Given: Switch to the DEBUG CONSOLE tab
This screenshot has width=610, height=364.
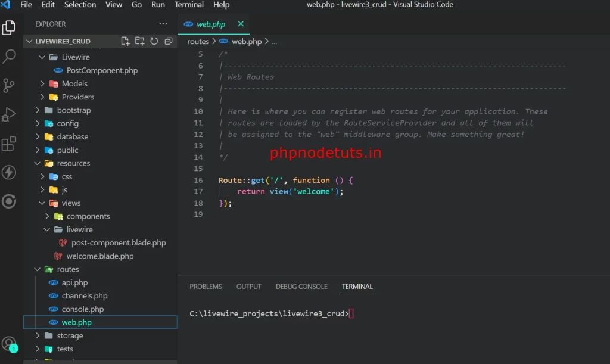Looking at the screenshot, I should click(301, 287).
